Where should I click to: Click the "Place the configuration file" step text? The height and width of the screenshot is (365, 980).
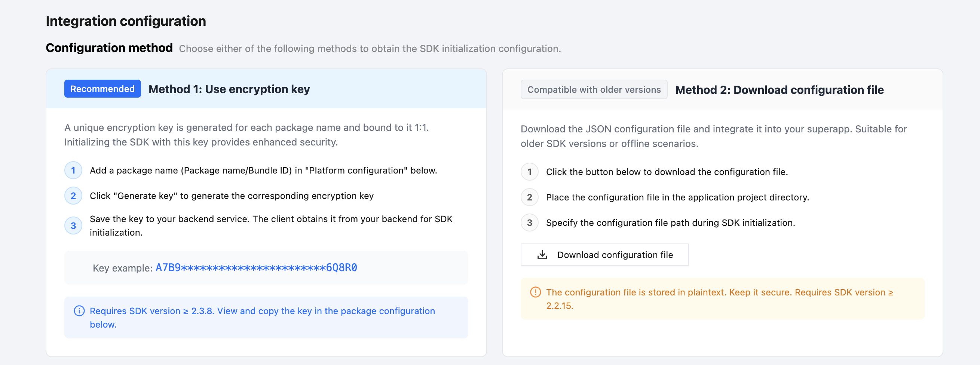tap(677, 197)
